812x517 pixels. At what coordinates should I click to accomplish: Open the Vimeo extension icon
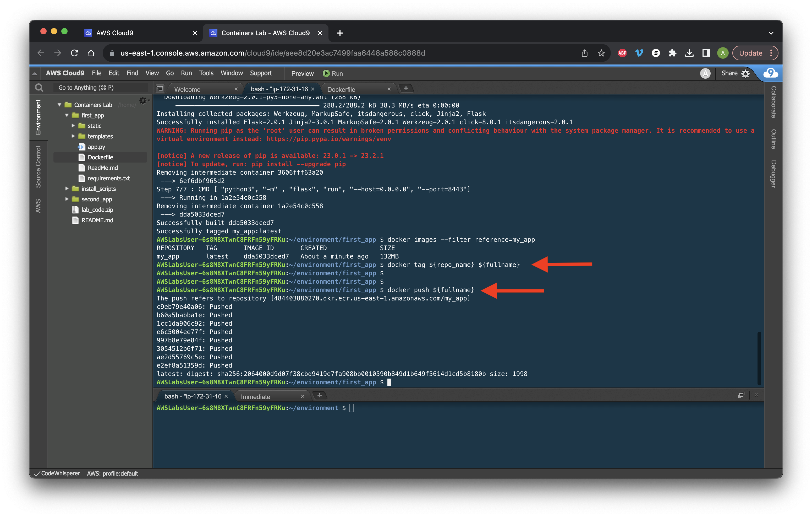tap(639, 53)
